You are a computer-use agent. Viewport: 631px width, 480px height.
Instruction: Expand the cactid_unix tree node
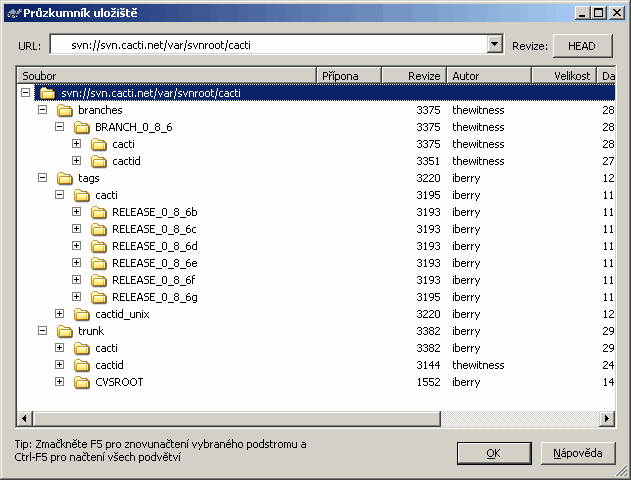coord(59,314)
